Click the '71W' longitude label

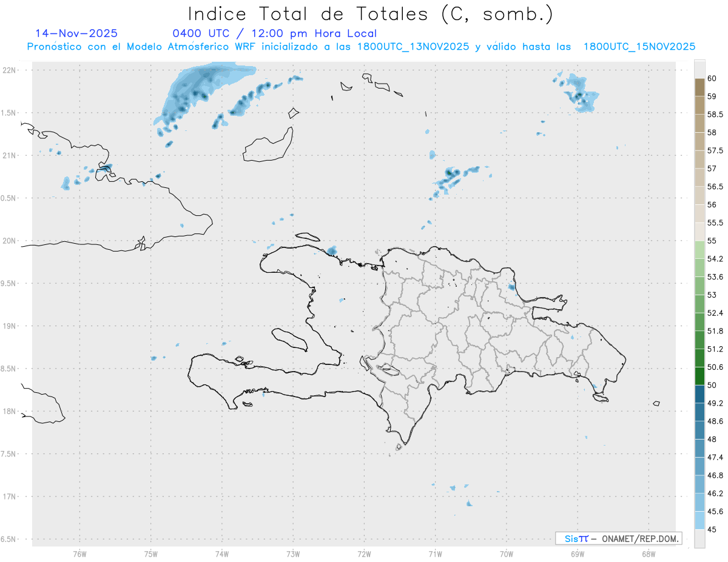coord(435,554)
